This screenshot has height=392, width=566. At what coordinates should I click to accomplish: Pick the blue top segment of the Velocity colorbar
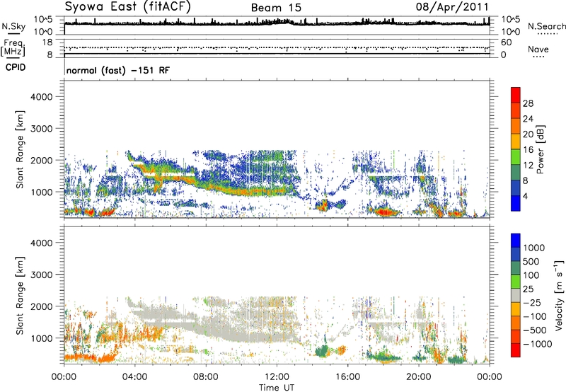516,241
